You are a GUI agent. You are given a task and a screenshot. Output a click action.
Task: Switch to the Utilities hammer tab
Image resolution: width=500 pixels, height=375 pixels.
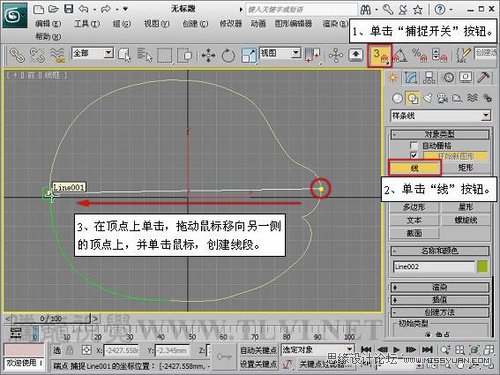point(484,78)
